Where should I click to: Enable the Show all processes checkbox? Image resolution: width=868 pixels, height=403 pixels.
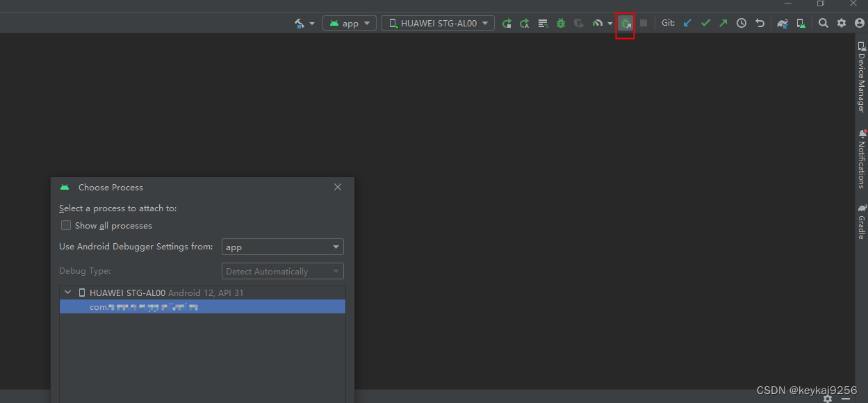pos(66,225)
